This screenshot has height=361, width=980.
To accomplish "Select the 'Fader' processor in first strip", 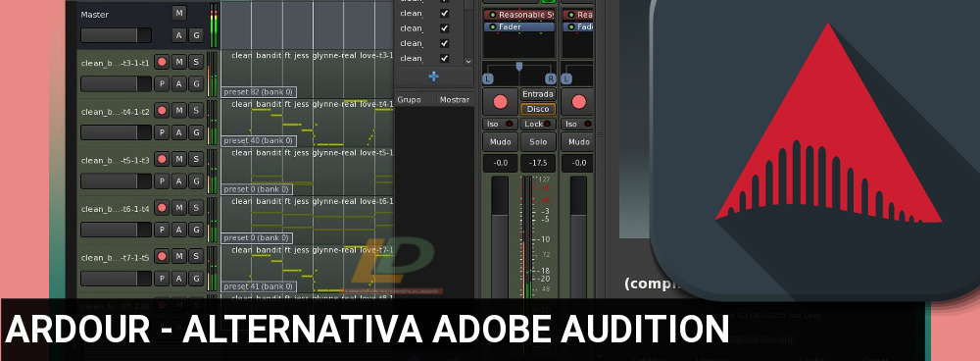I will coord(518,26).
